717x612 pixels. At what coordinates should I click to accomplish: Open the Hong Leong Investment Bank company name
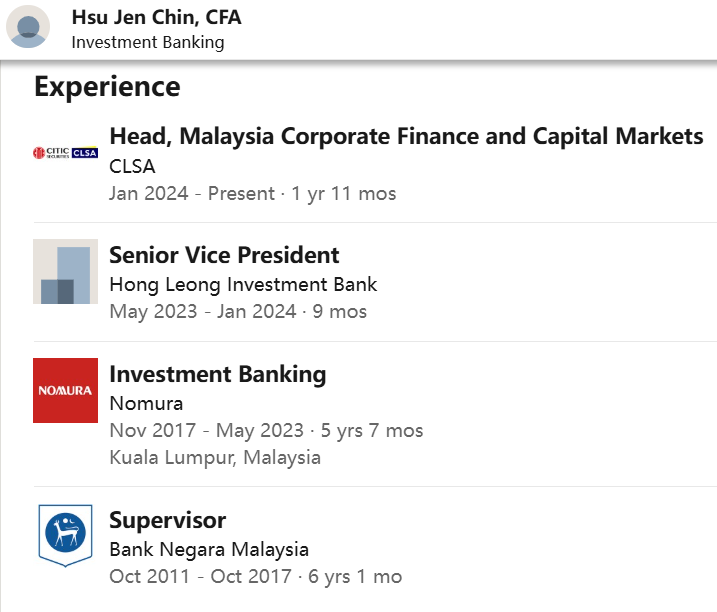243,284
